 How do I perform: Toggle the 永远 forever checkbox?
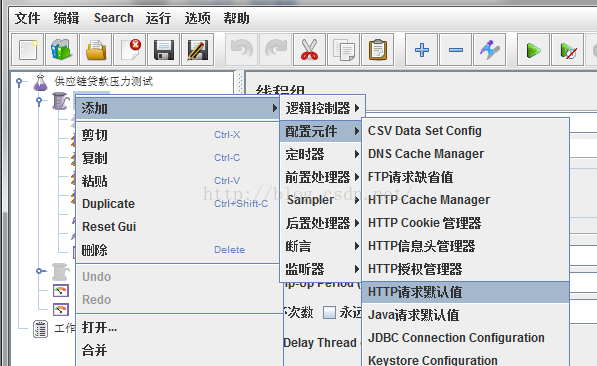tap(329, 313)
